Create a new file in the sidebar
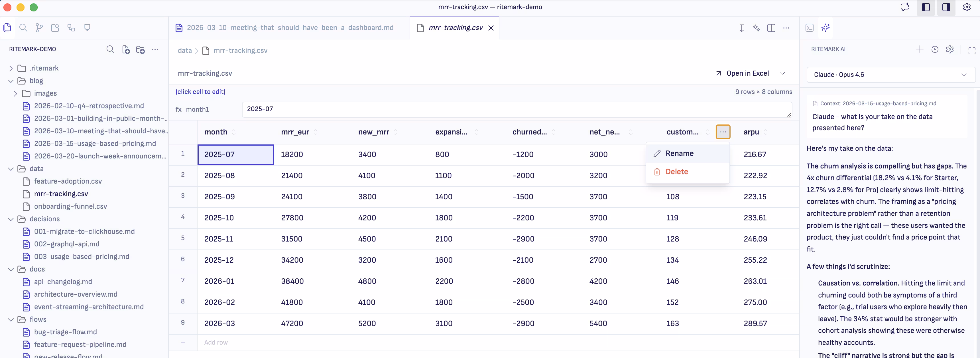 click(x=125, y=49)
